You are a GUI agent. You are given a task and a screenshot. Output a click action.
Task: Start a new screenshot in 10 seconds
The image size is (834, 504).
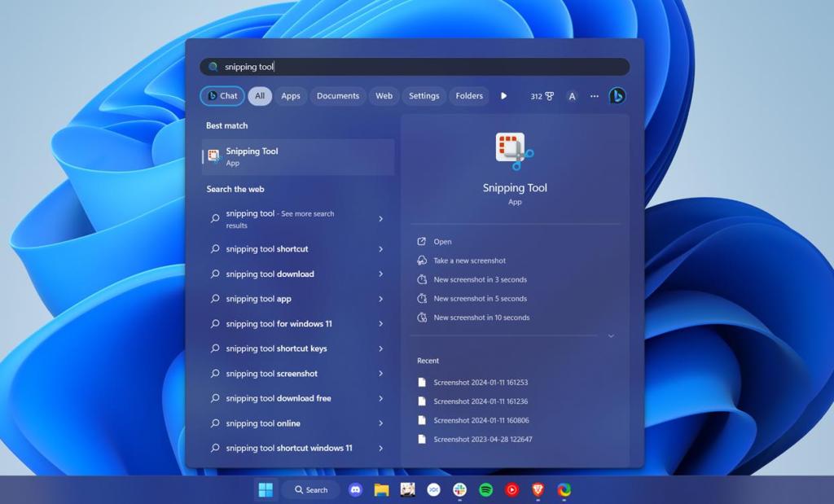pyautogui.click(x=483, y=317)
